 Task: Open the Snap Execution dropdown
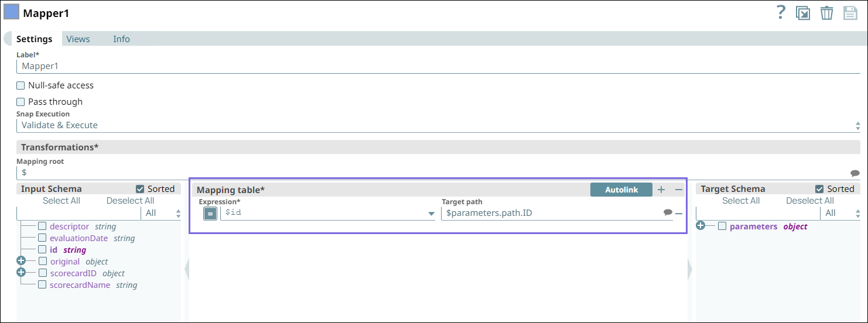pos(438,125)
